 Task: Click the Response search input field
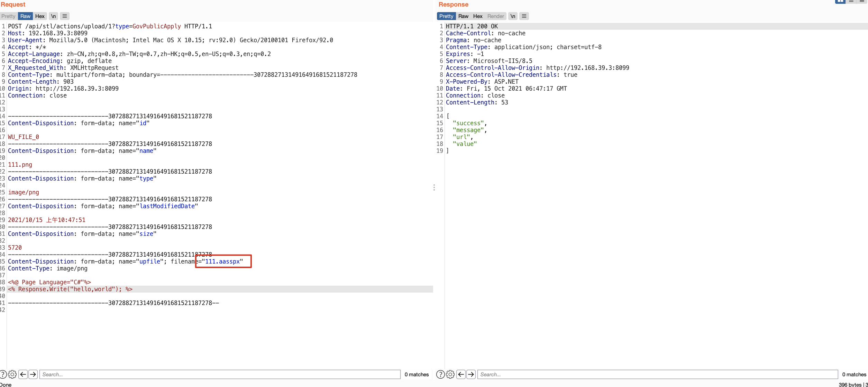point(657,374)
